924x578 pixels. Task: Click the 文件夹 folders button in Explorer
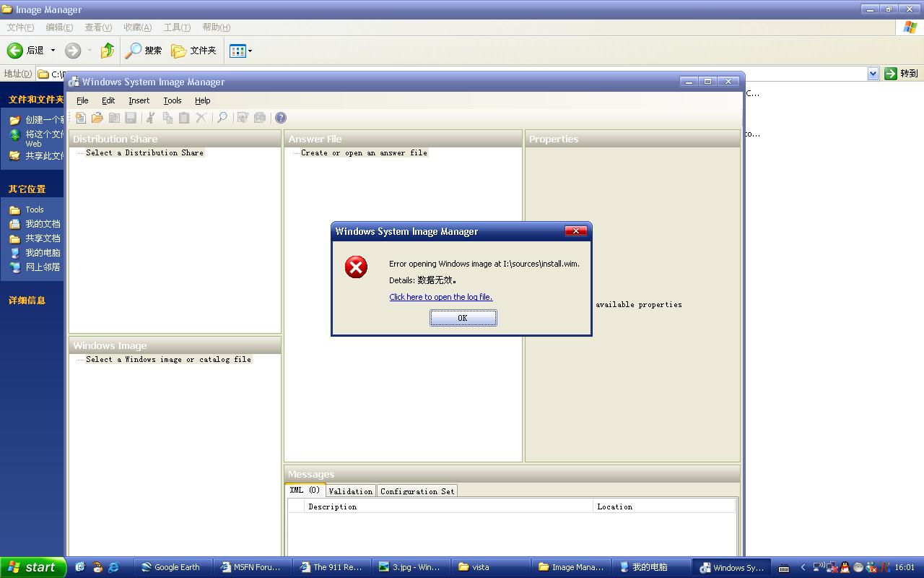(193, 50)
